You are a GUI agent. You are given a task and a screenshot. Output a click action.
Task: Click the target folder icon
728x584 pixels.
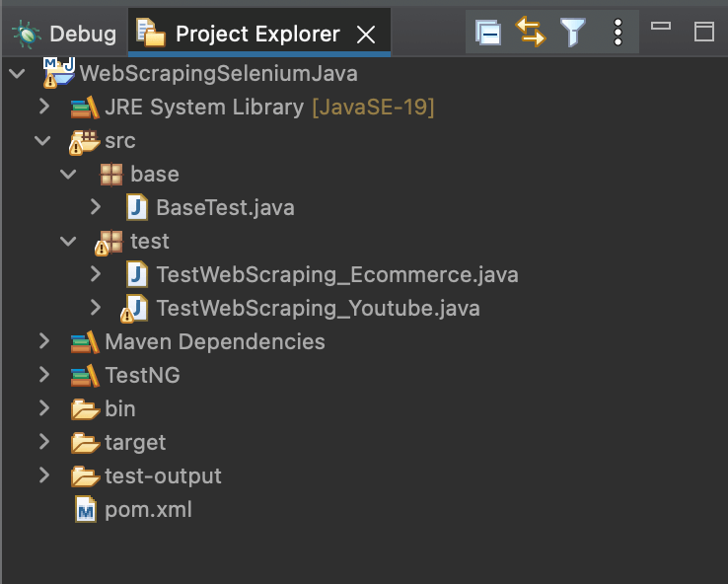pos(86,443)
